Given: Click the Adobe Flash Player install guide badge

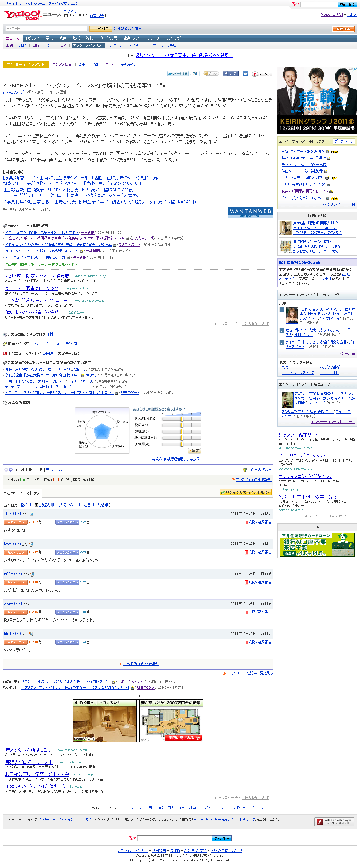Looking at the screenshot, I should coord(334,822).
